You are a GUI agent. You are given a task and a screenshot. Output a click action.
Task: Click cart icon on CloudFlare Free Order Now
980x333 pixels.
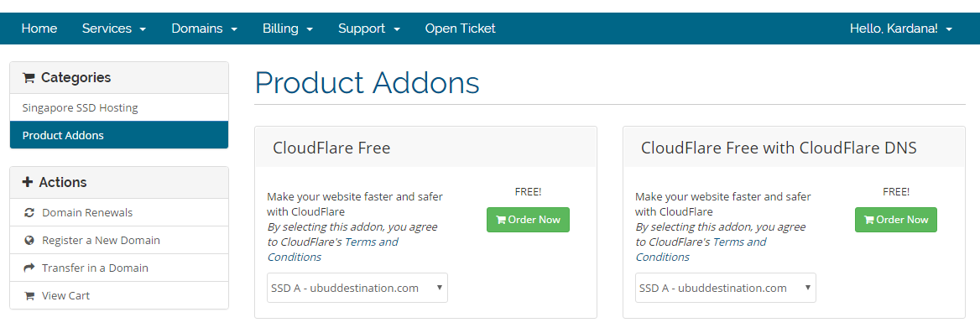pyautogui.click(x=501, y=220)
